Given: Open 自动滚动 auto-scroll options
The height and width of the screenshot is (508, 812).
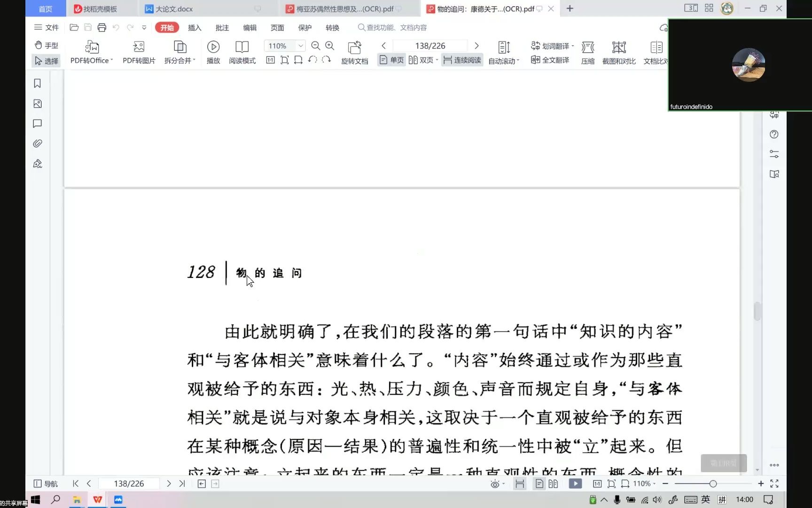Looking at the screenshot, I should tap(504, 52).
